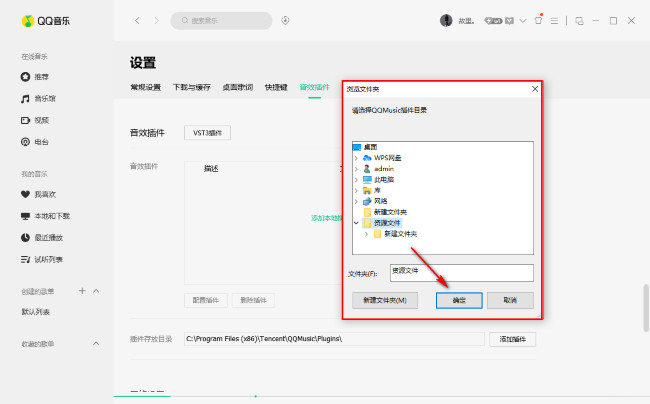Viewport: 650px width, 404px height.
Task: Collapse the 创建的歌单 section
Action: (x=96, y=291)
